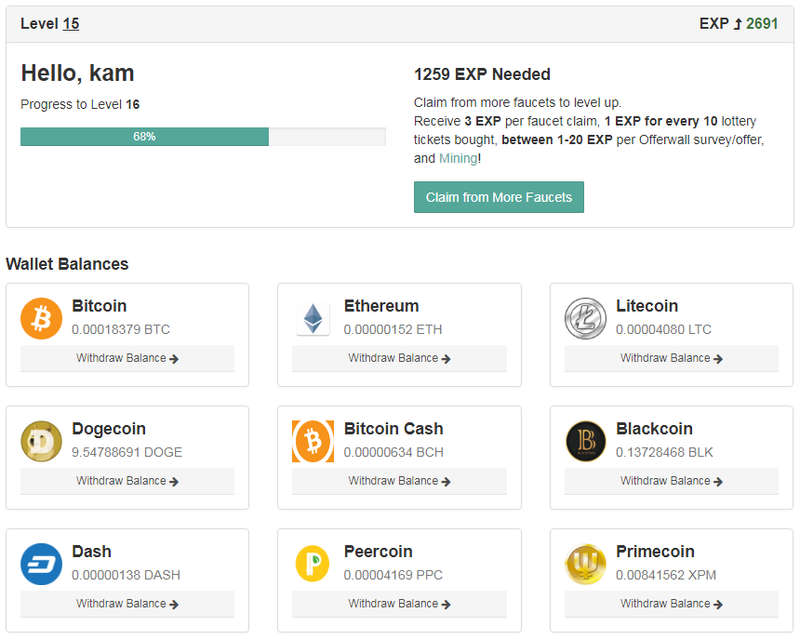Click the 68% level progress bar

[203, 136]
